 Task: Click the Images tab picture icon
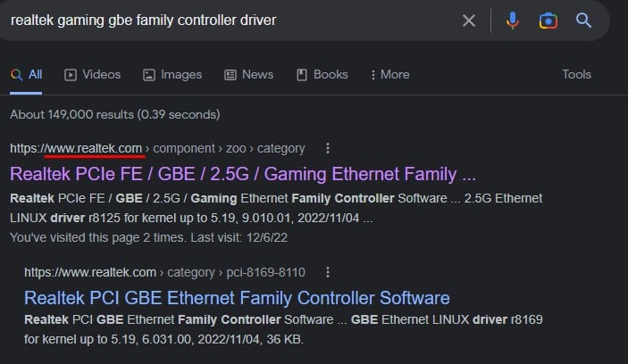tap(149, 75)
